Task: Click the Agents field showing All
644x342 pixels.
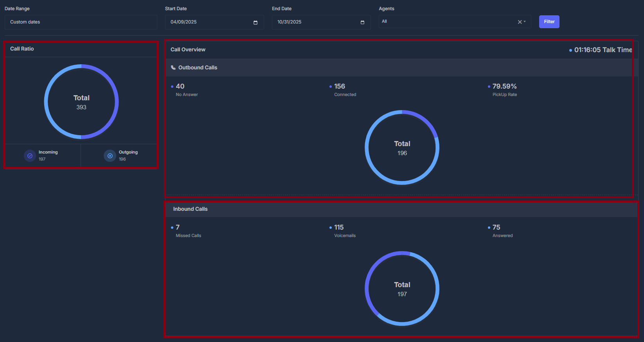Action: 455,22
